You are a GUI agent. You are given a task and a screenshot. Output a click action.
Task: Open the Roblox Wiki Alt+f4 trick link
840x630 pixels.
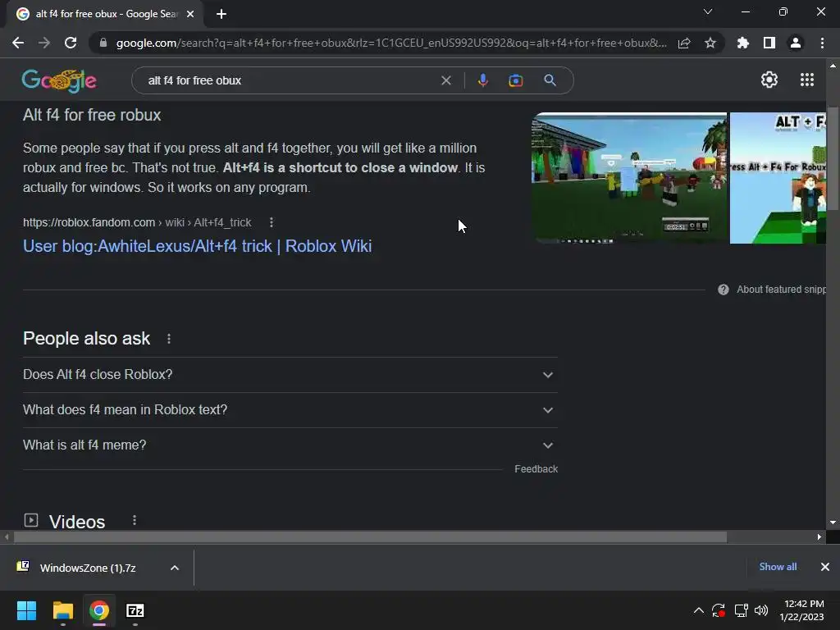pyautogui.click(x=197, y=246)
